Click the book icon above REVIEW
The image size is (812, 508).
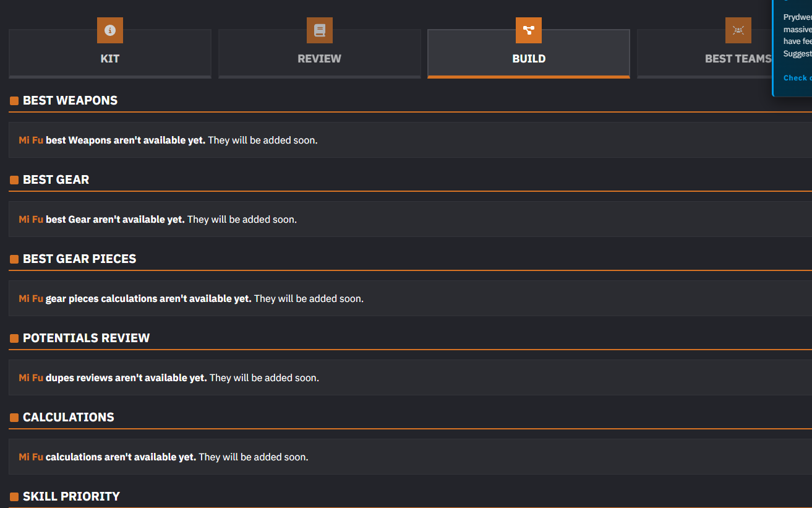(320, 30)
